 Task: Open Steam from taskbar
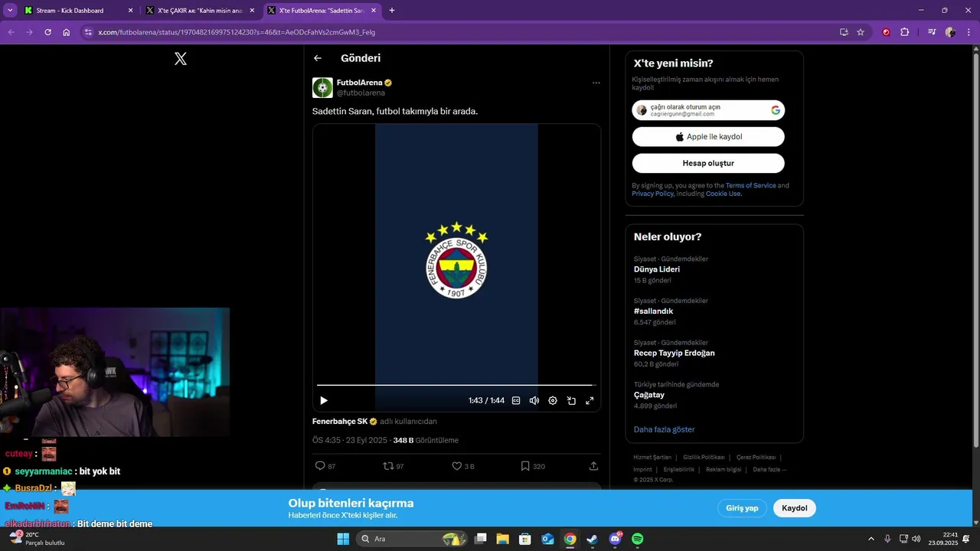[593, 539]
